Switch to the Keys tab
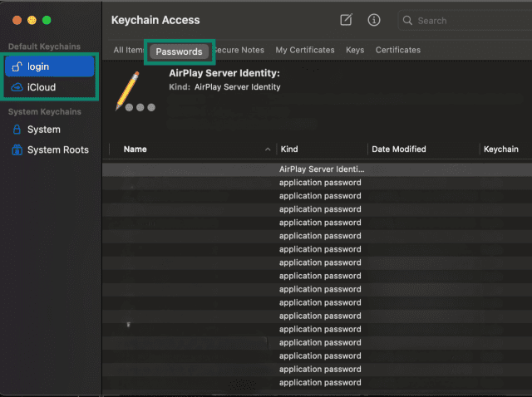 point(355,50)
